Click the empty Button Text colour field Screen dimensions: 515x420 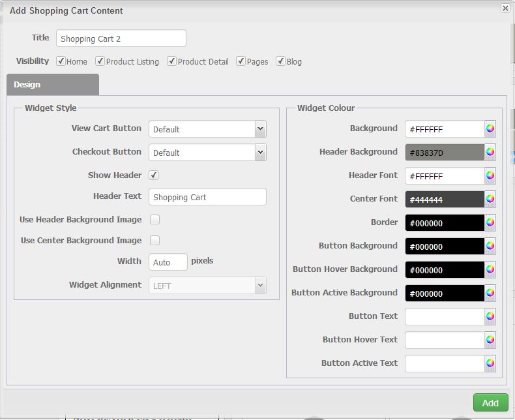pos(445,317)
